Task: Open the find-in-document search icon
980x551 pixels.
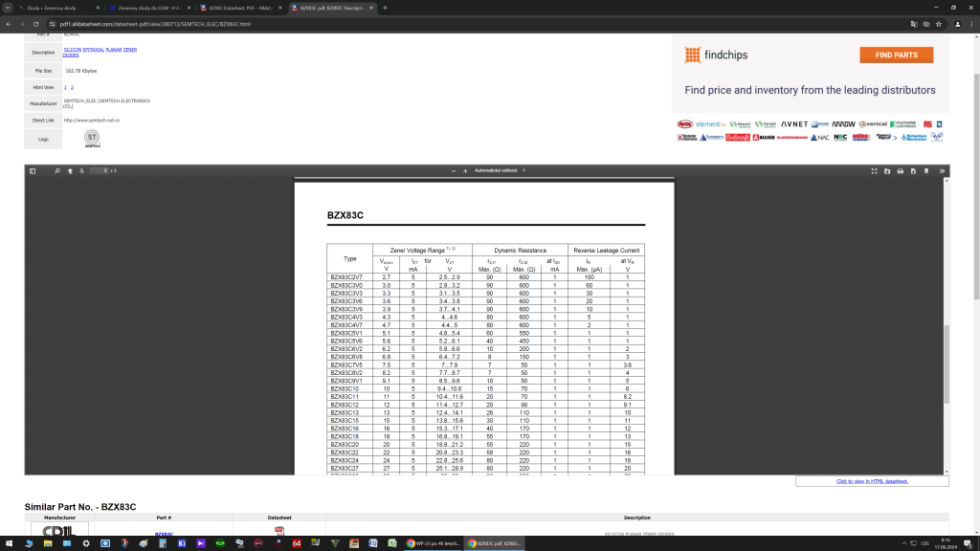Action: pyautogui.click(x=56, y=170)
